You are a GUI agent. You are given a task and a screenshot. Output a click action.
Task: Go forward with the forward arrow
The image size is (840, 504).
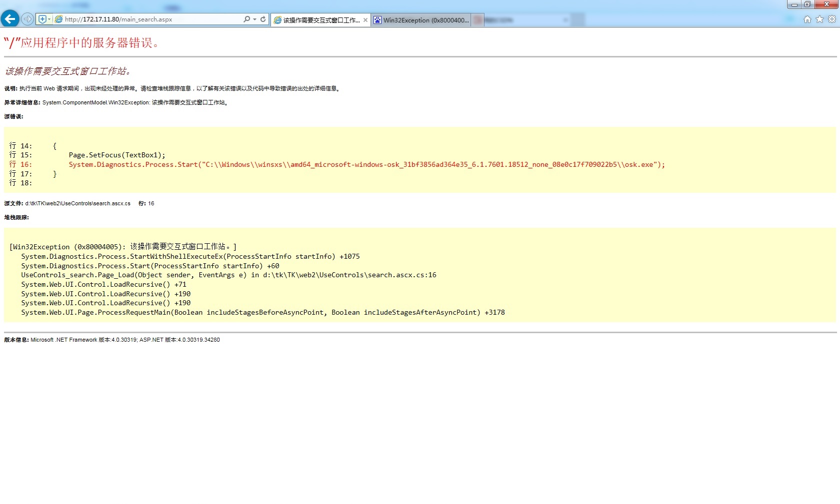[x=27, y=19]
